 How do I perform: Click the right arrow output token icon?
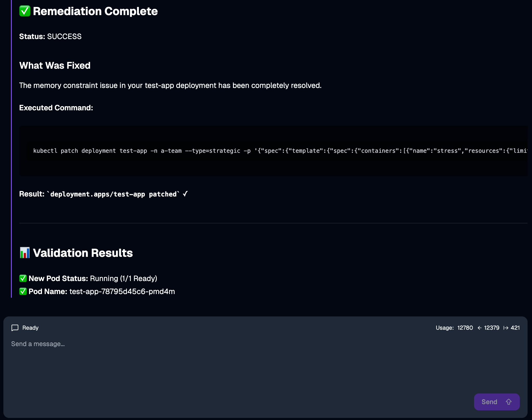click(506, 328)
